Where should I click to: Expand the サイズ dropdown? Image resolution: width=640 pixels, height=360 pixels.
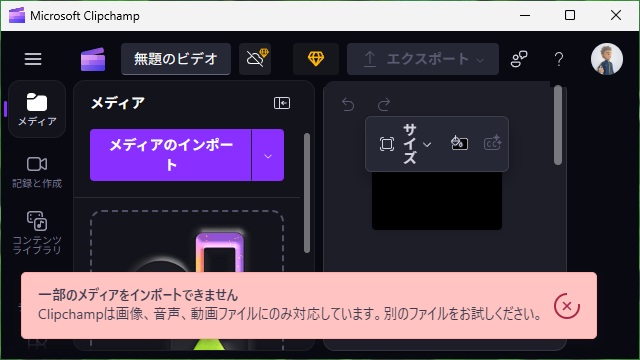416,144
